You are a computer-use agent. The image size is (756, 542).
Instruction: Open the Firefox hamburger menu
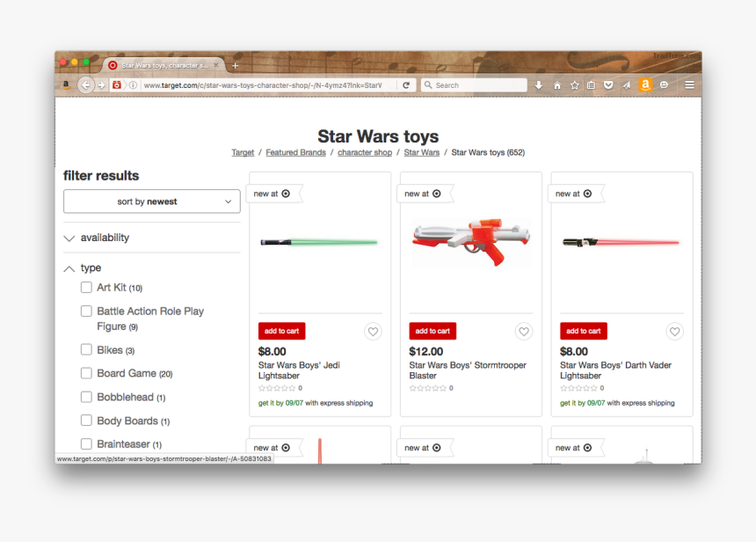pyautogui.click(x=689, y=85)
